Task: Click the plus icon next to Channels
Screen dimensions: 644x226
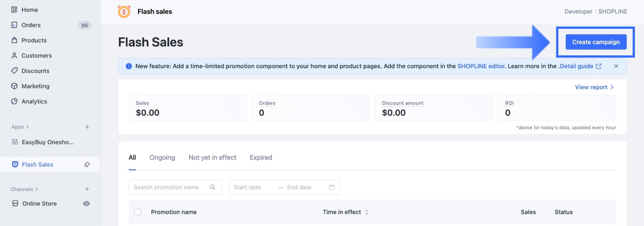Action: (x=87, y=189)
